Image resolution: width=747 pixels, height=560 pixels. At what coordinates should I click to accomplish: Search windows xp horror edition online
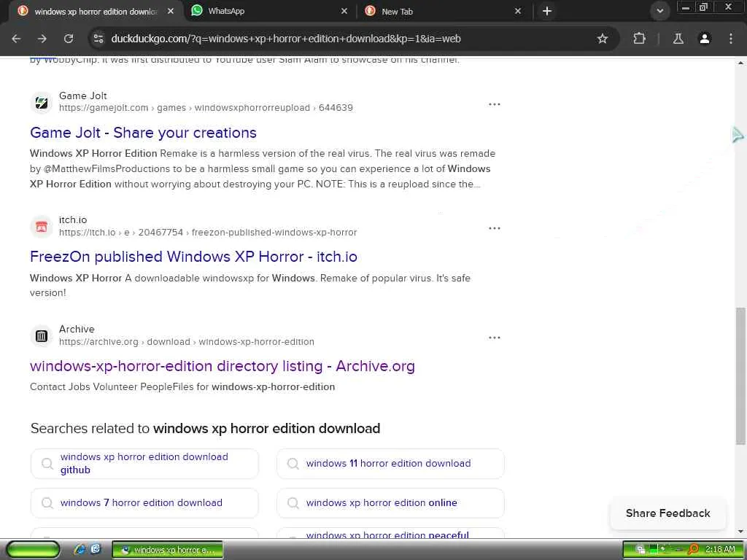coord(390,503)
